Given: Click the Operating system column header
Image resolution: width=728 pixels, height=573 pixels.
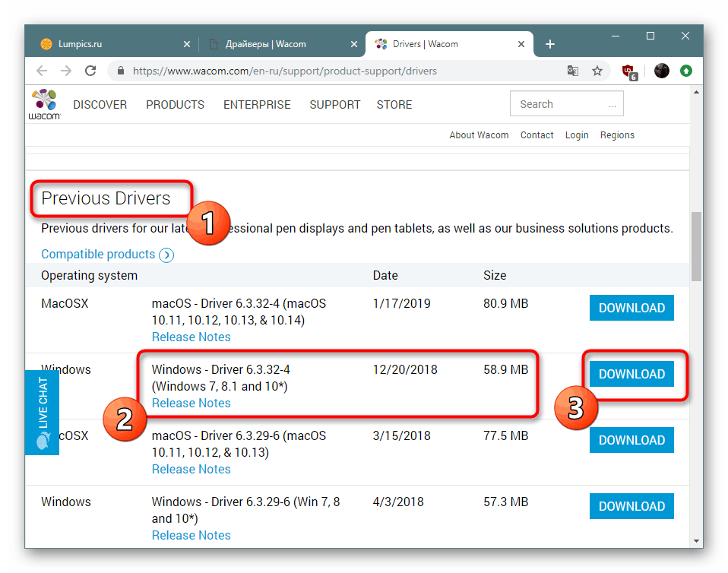Looking at the screenshot, I should [89, 275].
